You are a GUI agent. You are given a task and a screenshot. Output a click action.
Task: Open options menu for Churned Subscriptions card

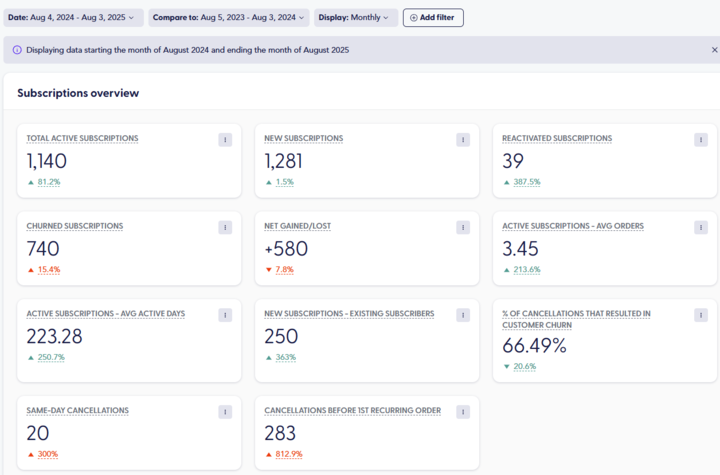pyautogui.click(x=225, y=227)
